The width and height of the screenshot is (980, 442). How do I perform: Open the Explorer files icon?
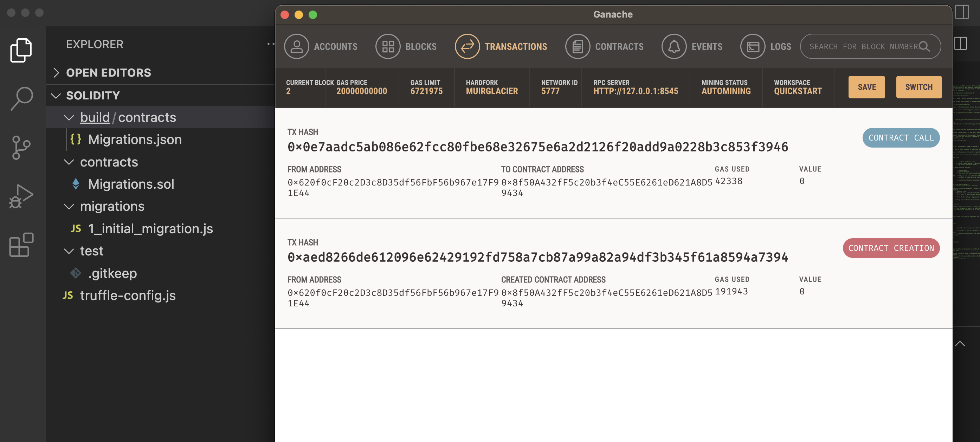pos(21,50)
